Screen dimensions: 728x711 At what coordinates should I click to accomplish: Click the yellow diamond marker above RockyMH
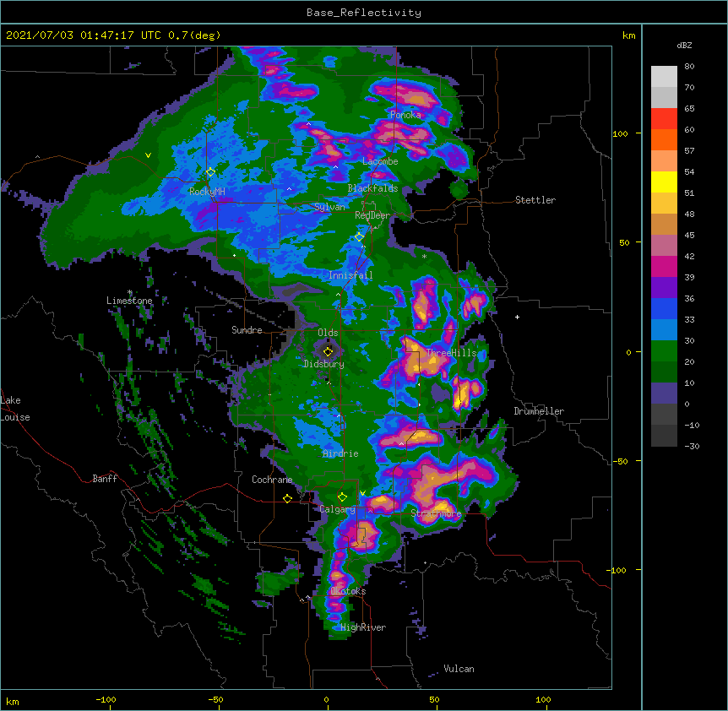(210, 172)
